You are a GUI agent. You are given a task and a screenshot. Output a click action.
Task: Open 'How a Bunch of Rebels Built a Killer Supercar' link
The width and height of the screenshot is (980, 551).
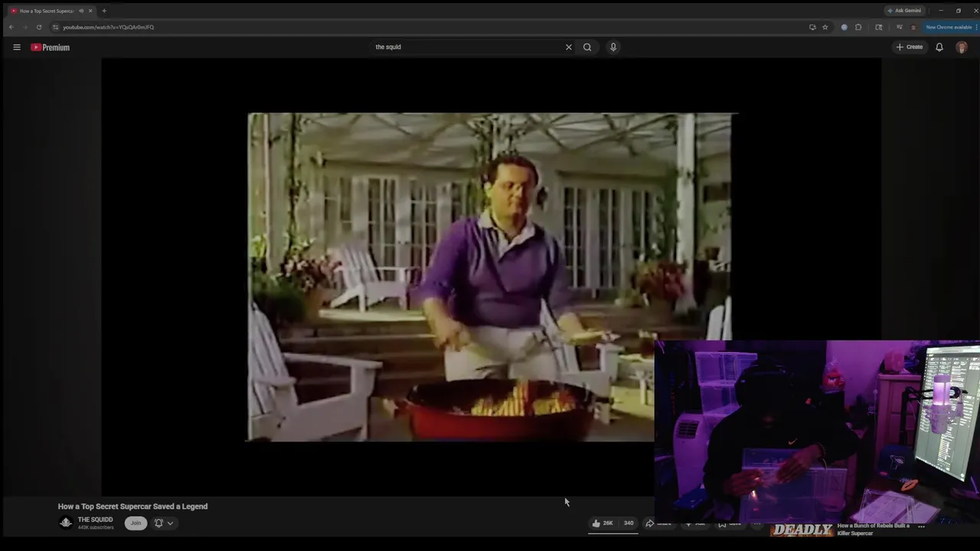[x=874, y=530]
